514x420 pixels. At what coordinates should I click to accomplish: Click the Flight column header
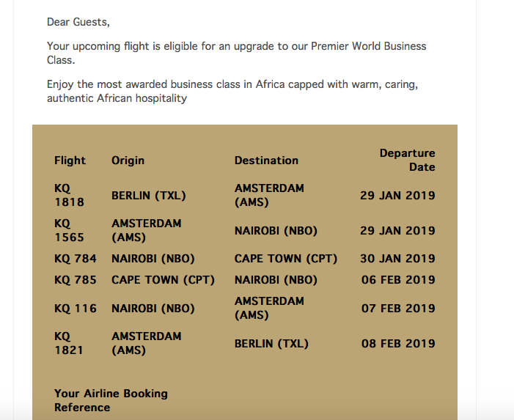pyautogui.click(x=70, y=161)
